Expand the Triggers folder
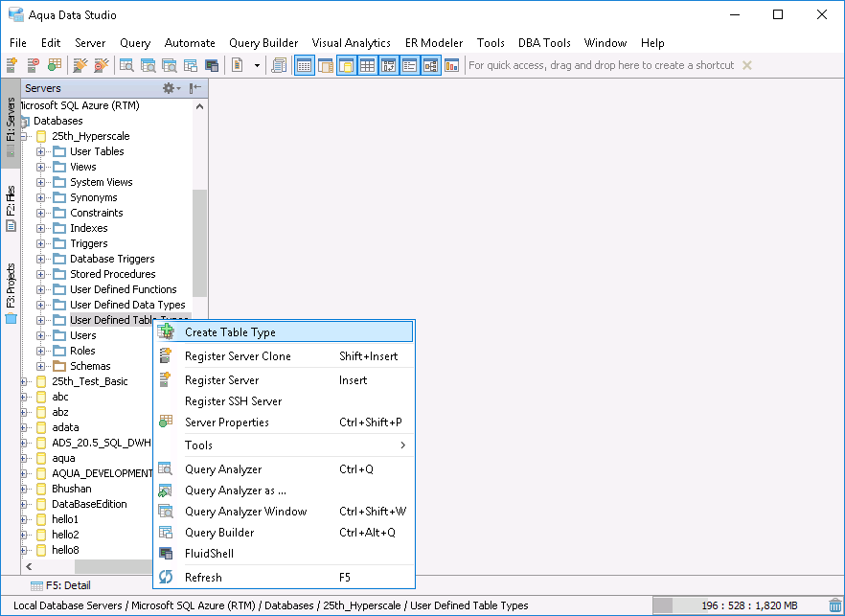This screenshot has height=616, width=845. 40,243
